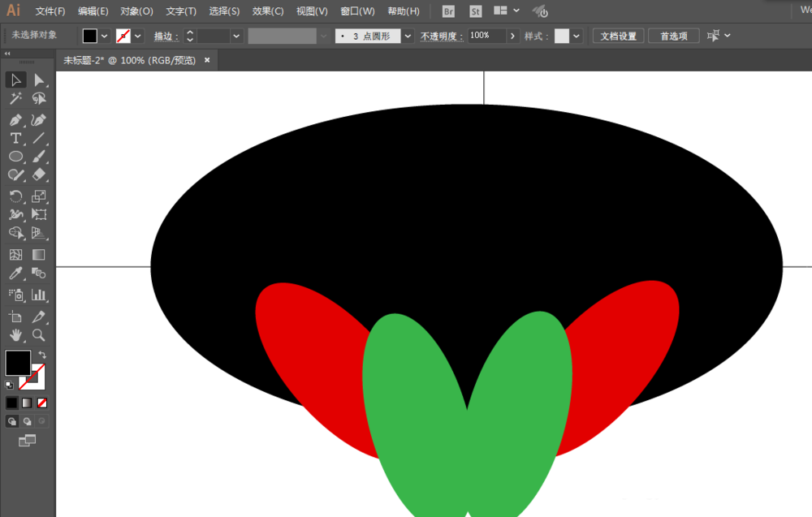Open arrange documents dropdown arrow
Screen dimensions: 812x517
516,11
